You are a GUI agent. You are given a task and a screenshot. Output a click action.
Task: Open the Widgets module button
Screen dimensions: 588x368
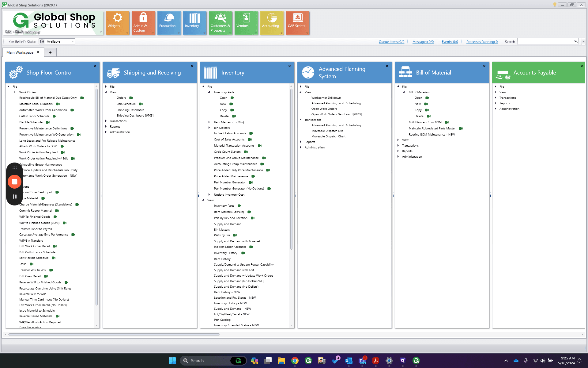tap(118, 23)
